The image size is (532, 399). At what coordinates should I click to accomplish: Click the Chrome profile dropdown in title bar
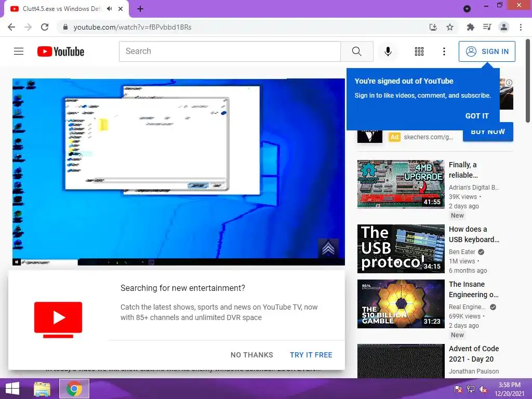(x=467, y=9)
